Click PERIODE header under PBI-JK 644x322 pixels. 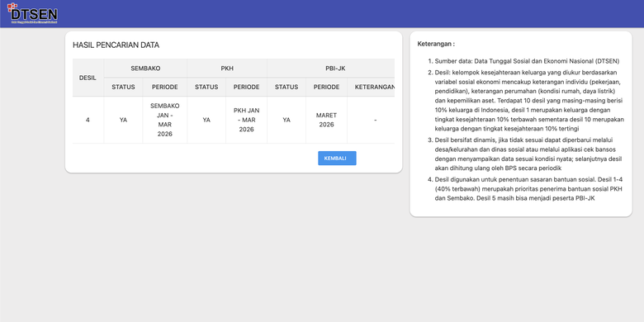(x=326, y=87)
